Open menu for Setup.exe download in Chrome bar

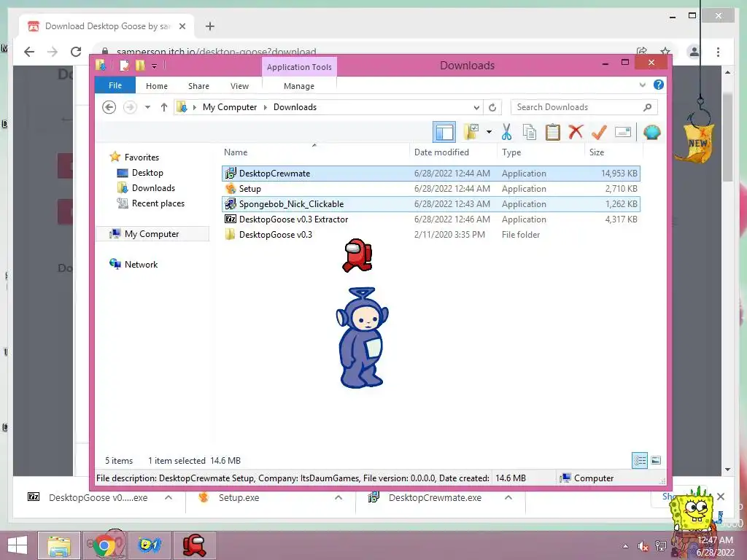(338, 497)
